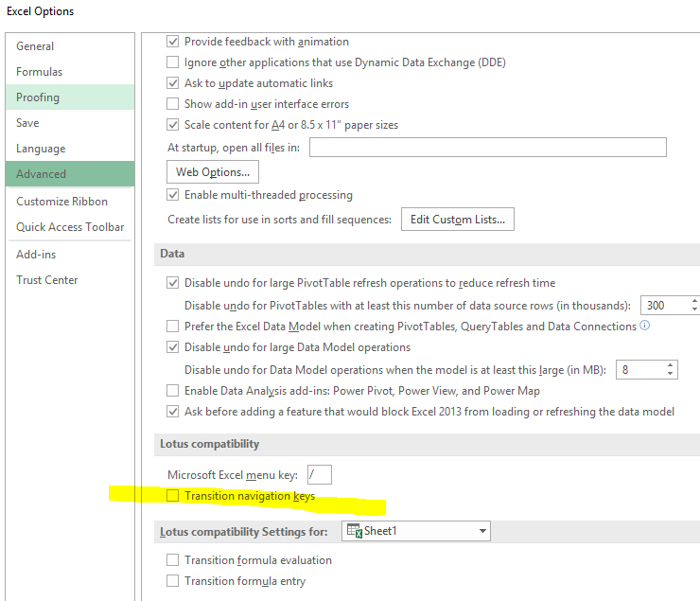Click the info icon beside Data Model preference
This screenshot has width=700, height=601.
tap(644, 325)
